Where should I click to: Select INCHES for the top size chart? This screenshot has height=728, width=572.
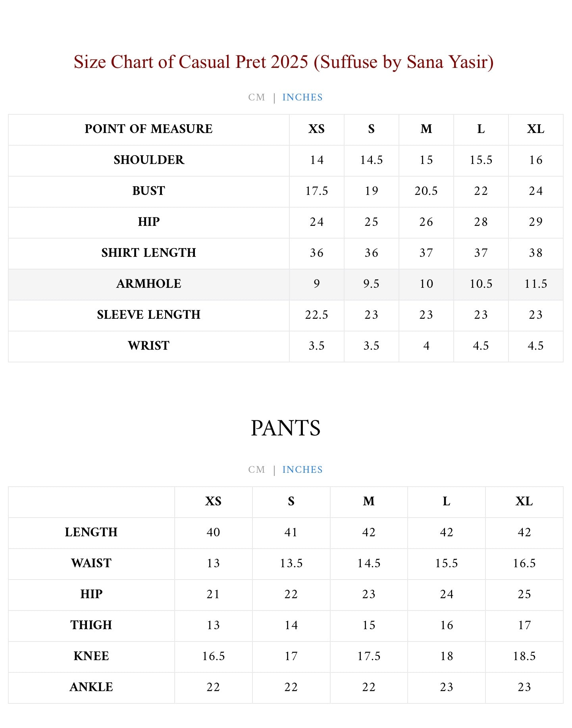click(x=302, y=97)
